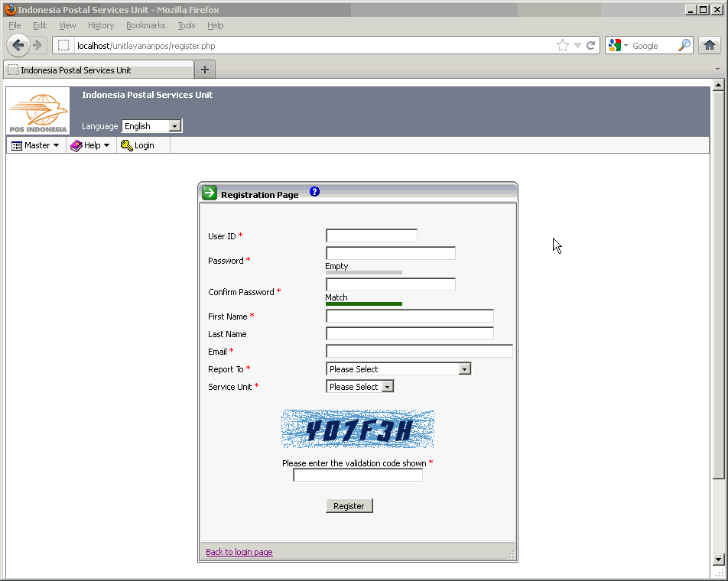
Task: Click the page reload icon
Action: tap(590, 45)
